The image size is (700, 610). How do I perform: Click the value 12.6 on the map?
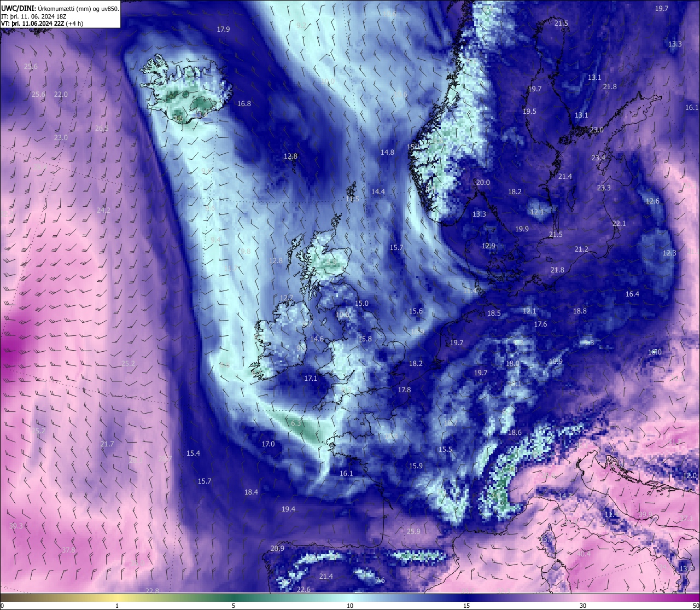pyautogui.click(x=652, y=201)
